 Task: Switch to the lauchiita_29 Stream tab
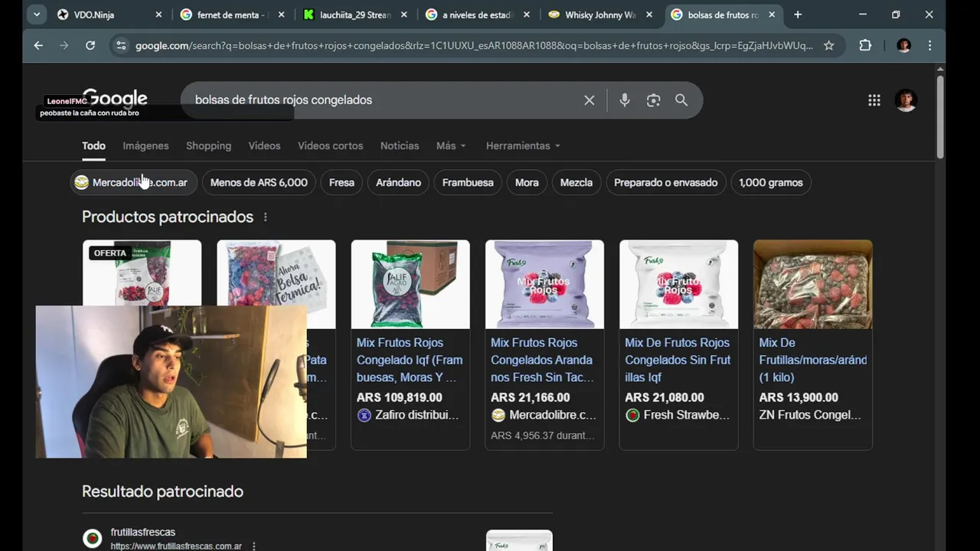(354, 15)
